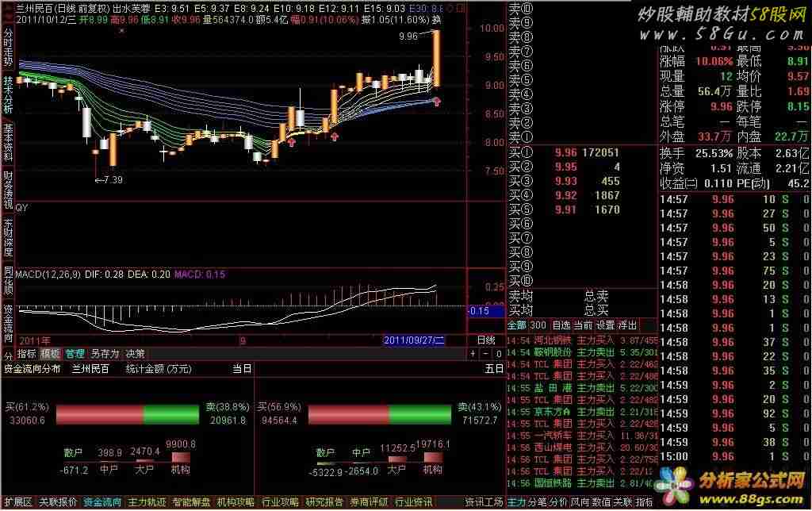The width and height of the screenshot is (812, 511).
Task: Switch to the 智能解盘 tab
Action: [192, 502]
